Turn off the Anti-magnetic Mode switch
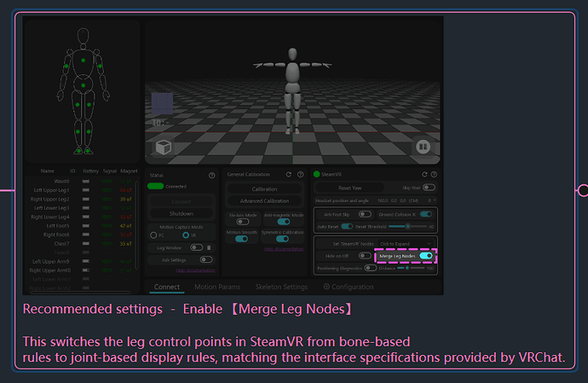The width and height of the screenshot is (588, 383). click(283, 222)
